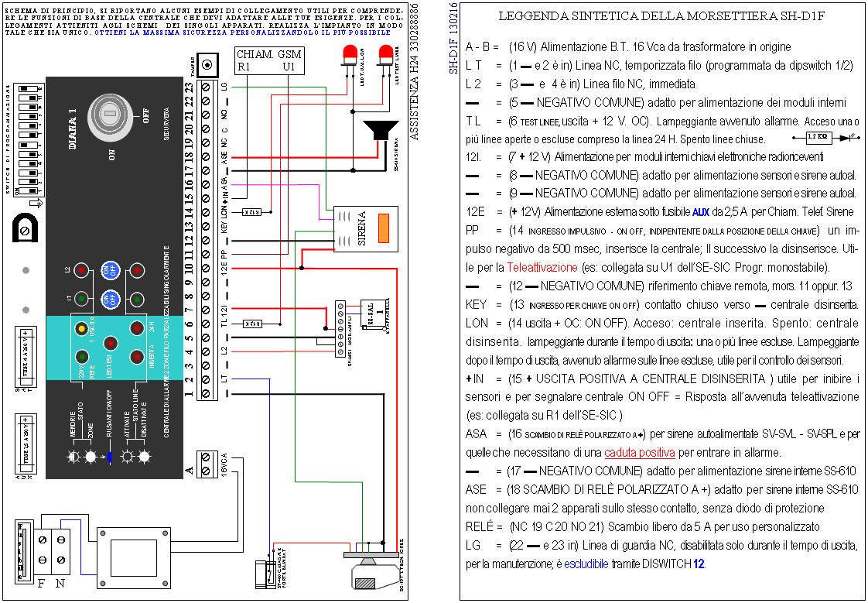The height and width of the screenshot is (603, 868).
Task: Click the orange panel on the SIRENA box
Action: coord(384,228)
